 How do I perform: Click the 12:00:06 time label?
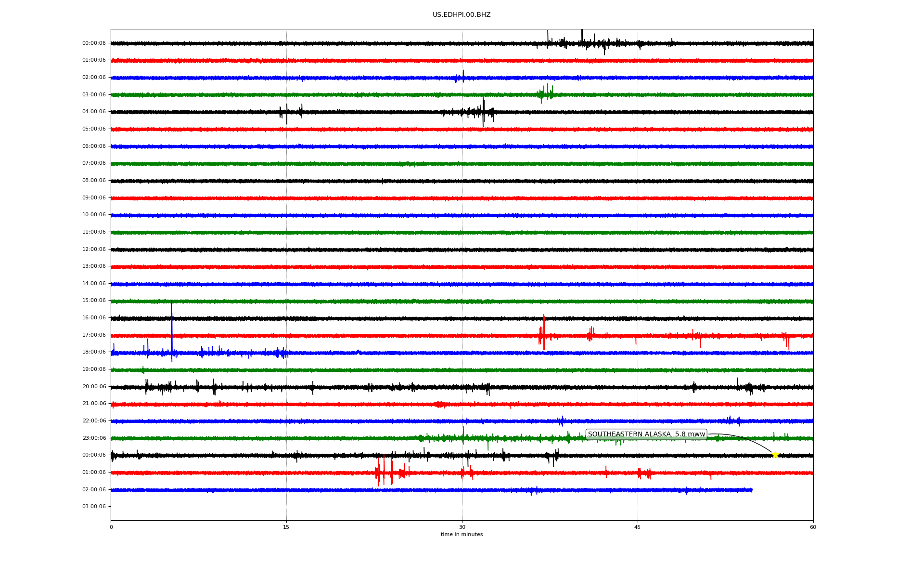(94, 250)
